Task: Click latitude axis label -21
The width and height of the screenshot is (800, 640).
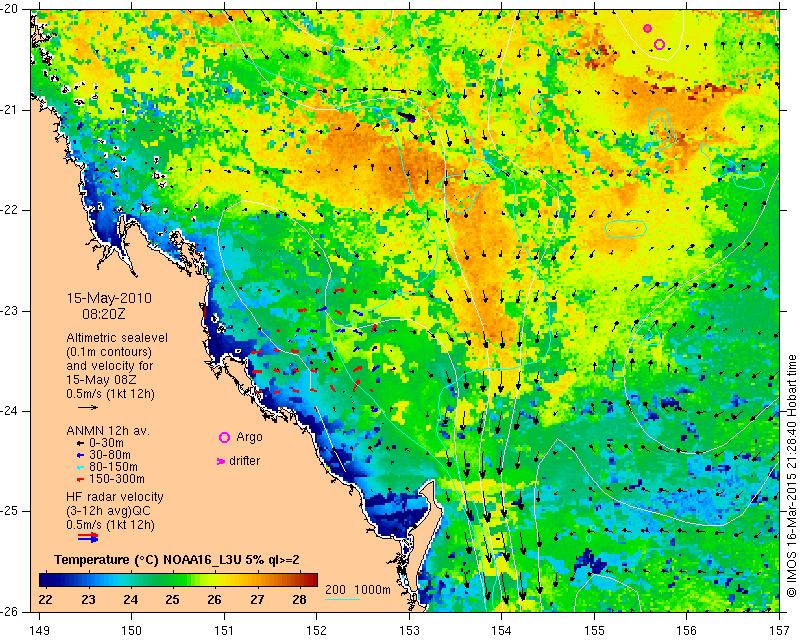Action: 10,110
